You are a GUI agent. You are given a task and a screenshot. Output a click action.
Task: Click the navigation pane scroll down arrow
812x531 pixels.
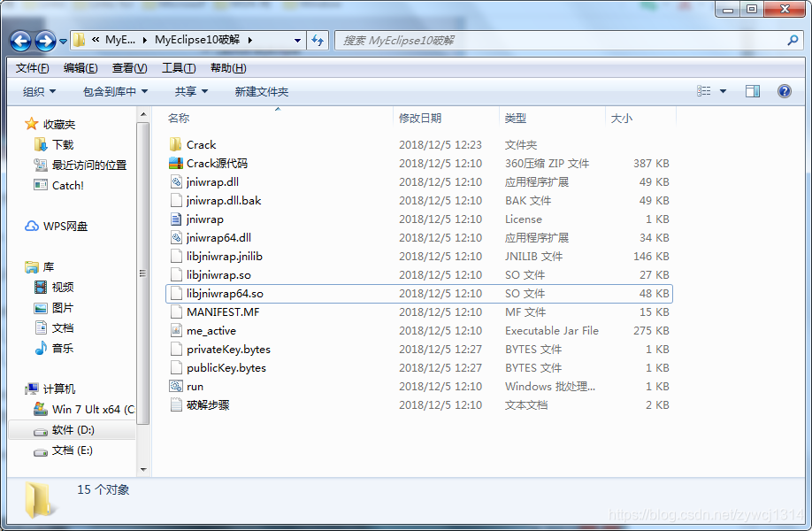point(143,470)
